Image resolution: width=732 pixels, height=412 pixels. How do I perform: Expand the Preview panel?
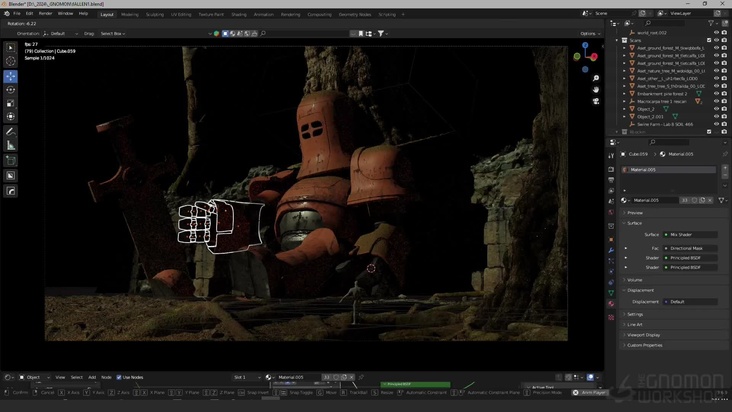pos(635,213)
